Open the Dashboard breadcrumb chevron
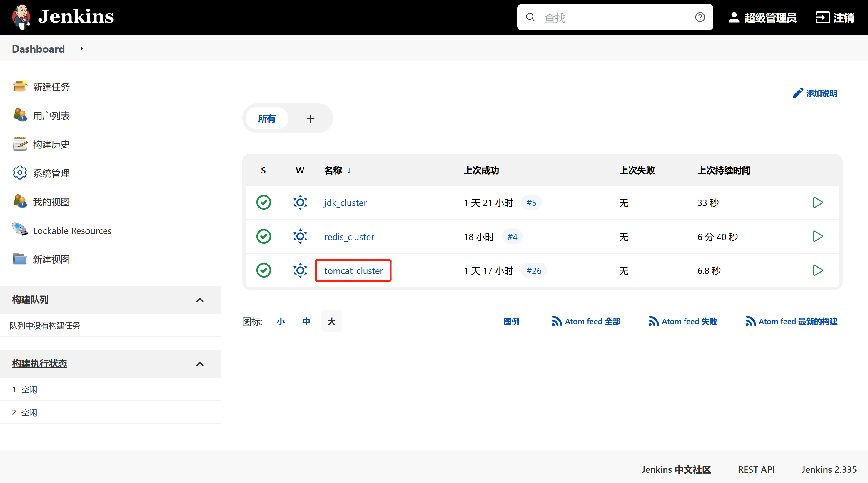 click(81, 49)
